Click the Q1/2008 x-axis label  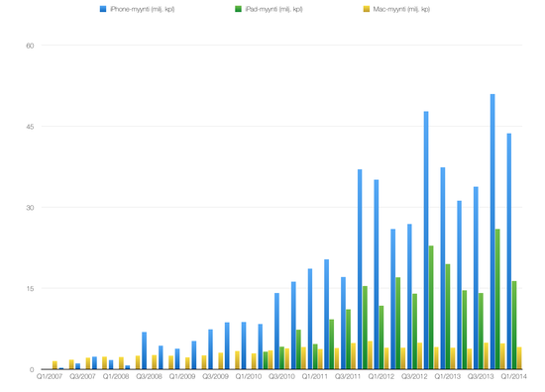(116, 376)
